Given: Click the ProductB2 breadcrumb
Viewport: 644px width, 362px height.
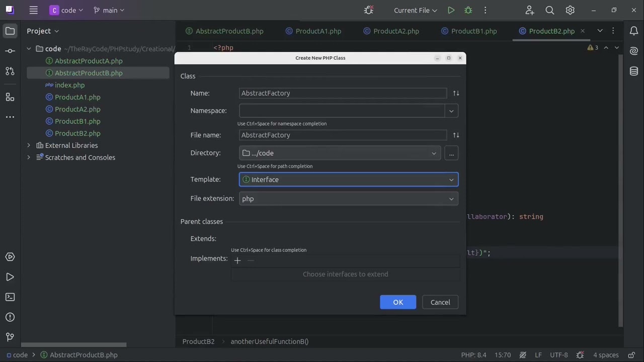Looking at the screenshot, I should coord(198,341).
